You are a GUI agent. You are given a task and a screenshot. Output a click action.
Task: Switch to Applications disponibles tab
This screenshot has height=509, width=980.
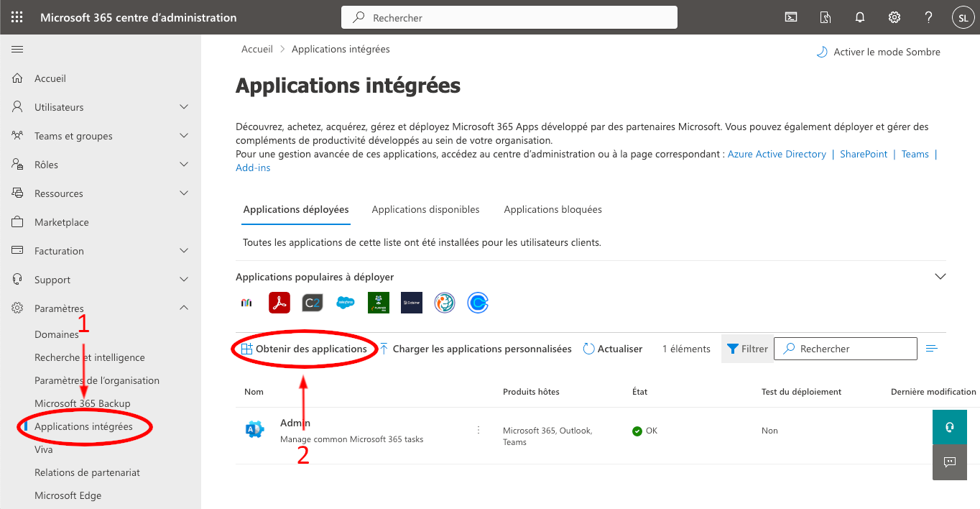[x=425, y=209]
